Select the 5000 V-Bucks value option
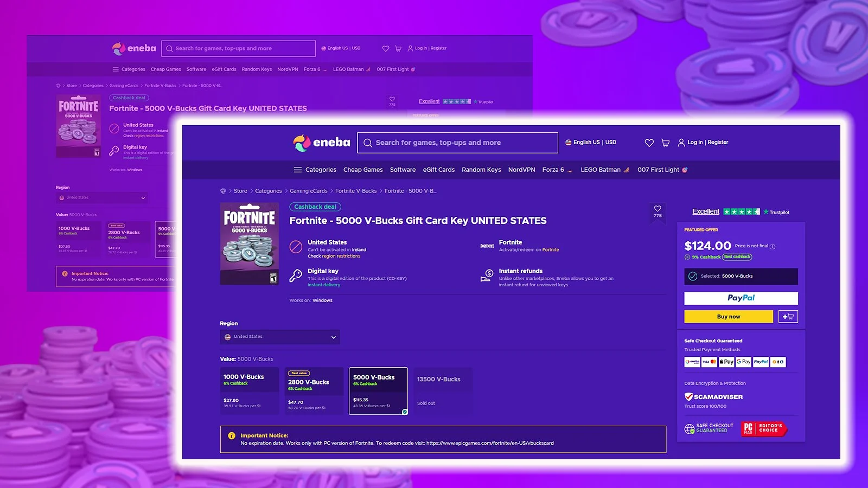The image size is (868, 488). pyautogui.click(x=378, y=391)
